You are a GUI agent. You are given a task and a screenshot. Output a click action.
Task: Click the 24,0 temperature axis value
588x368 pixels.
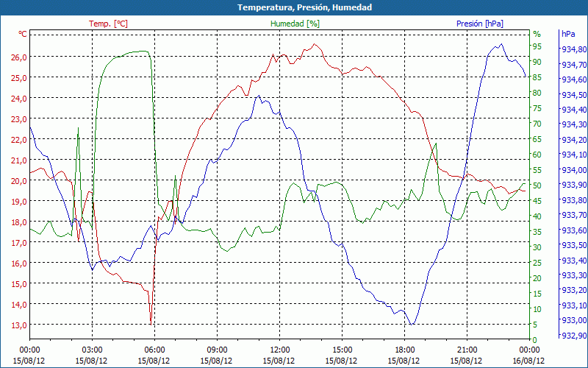click(x=20, y=99)
